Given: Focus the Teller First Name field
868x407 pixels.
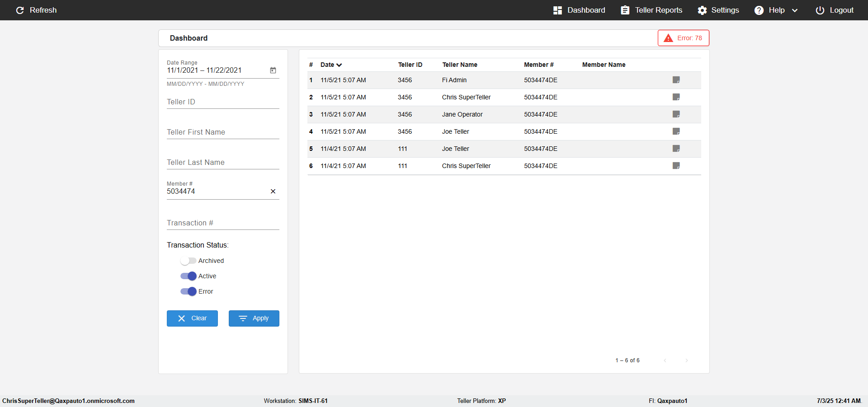Looking at the screenshot, I should [x=223, y=132].
